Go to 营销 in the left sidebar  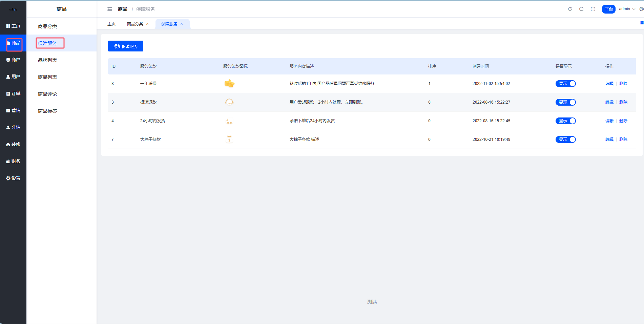click(13, 111)
